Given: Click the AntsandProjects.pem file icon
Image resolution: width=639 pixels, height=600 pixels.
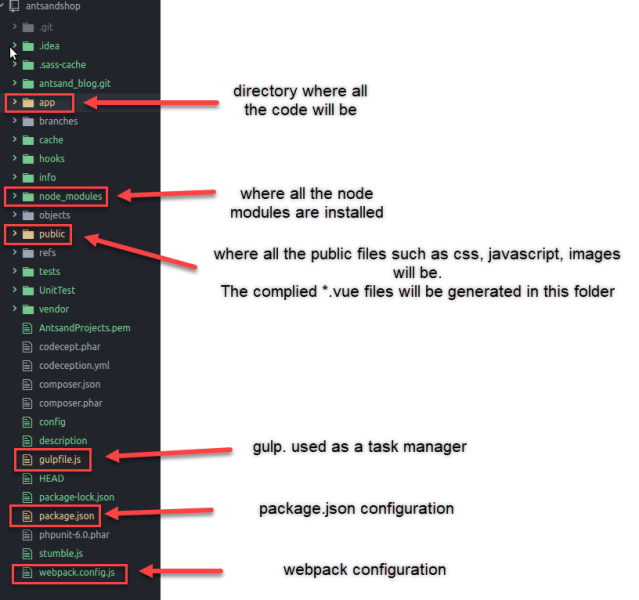Looking at the screenshot, I should (x=27, y=328).
